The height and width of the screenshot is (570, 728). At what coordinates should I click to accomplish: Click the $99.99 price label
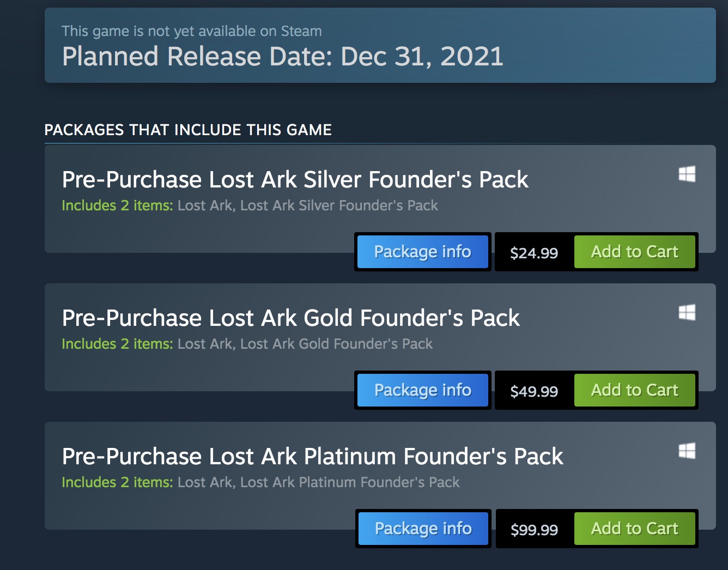534,530
